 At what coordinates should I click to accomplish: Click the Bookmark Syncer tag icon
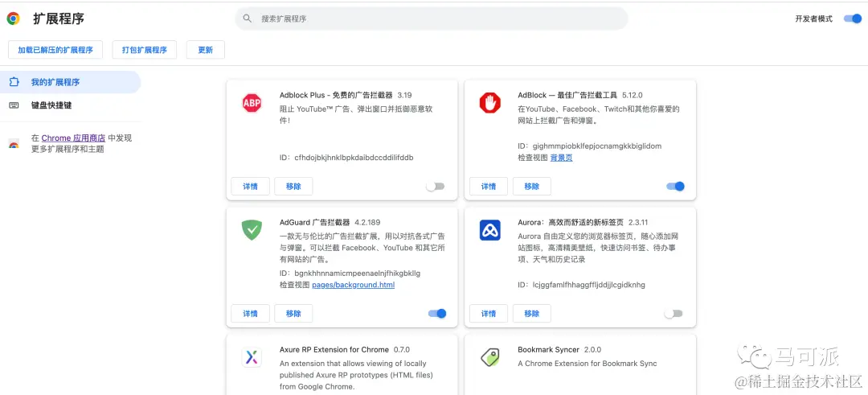pos(490,357)
